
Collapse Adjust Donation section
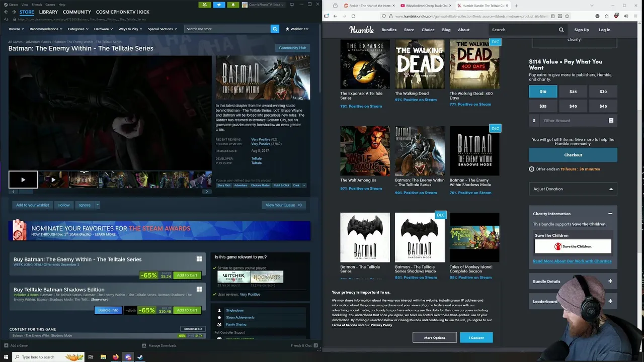pyautogui.click(x=573, y=189)
